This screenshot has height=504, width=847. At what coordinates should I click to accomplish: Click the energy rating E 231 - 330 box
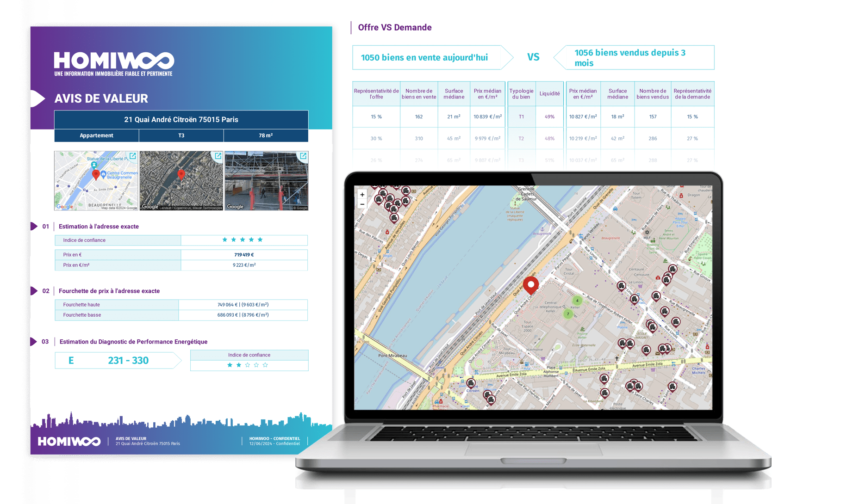tap(118, 360)
